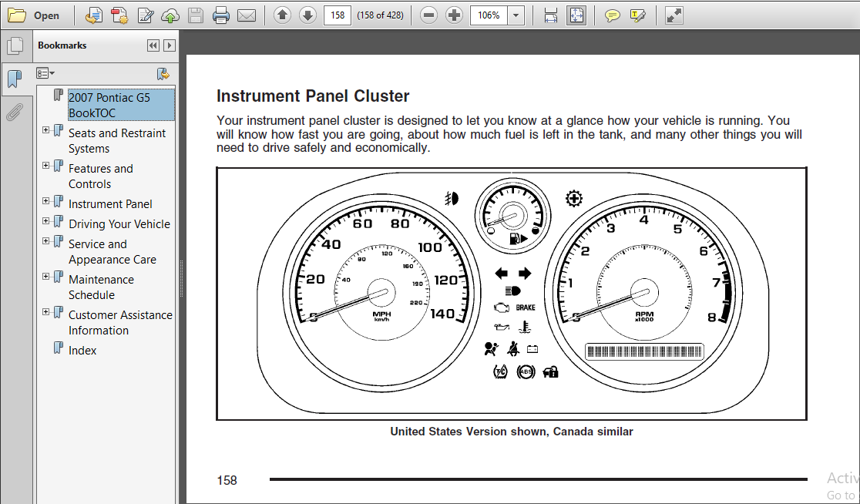The width and height of the screenshot is (860, 504).
Task: Open the Features and Controls bookmark
Action: coord(100,176)
